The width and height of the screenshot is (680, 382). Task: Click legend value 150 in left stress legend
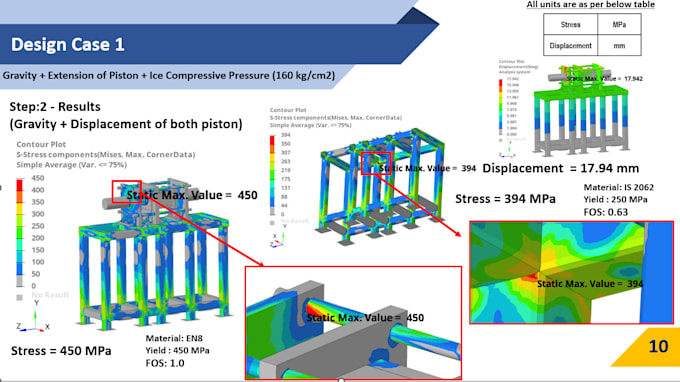38,250
